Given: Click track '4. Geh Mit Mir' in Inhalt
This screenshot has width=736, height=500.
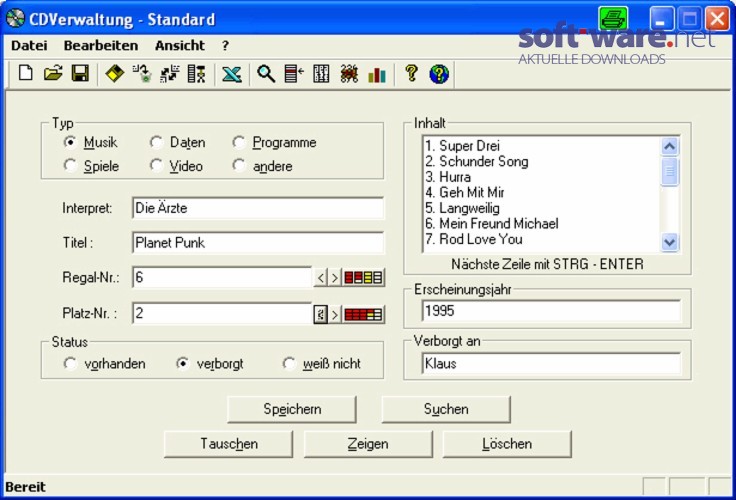Looking at the screenshot, I should 465,192.
